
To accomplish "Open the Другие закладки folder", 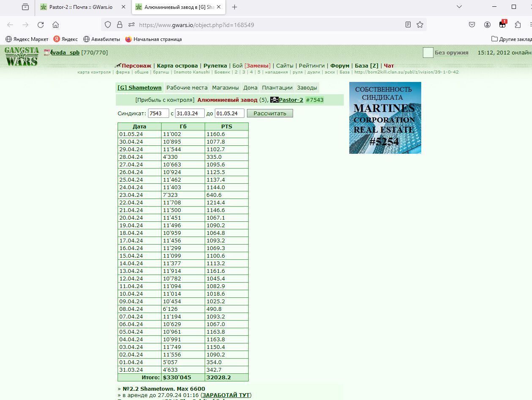I will tap(512, 39).
